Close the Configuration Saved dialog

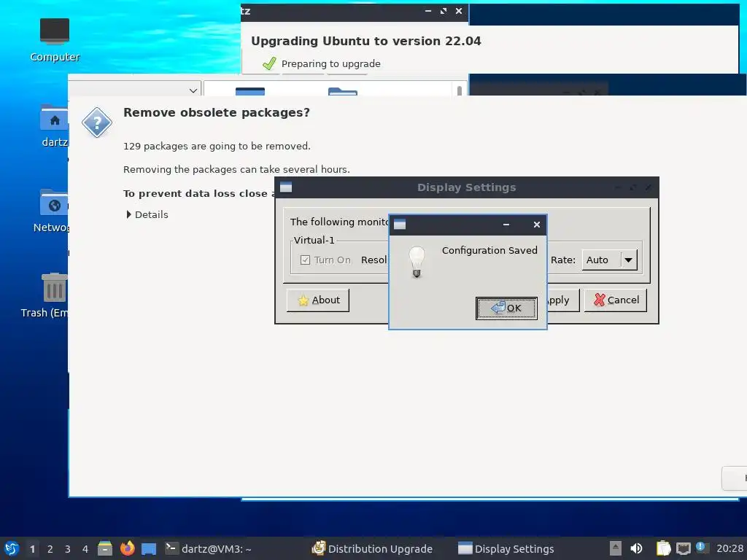(x=536, y=225)
